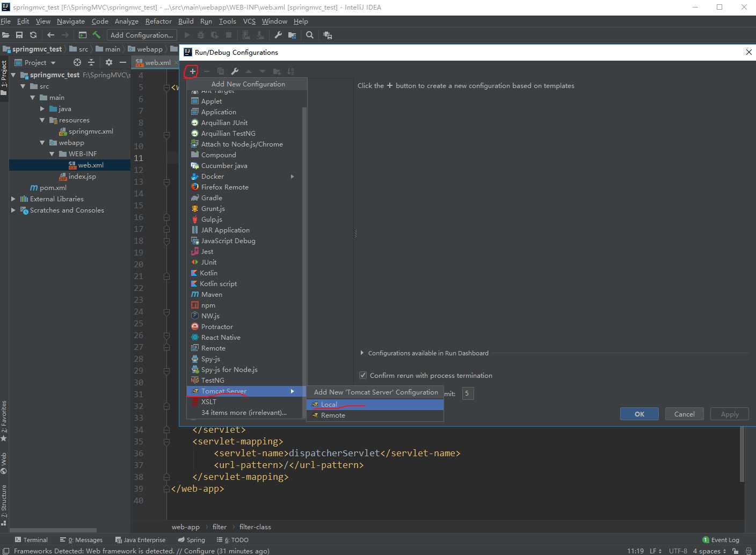Select Maven configuration type

[x=244, y=295]
